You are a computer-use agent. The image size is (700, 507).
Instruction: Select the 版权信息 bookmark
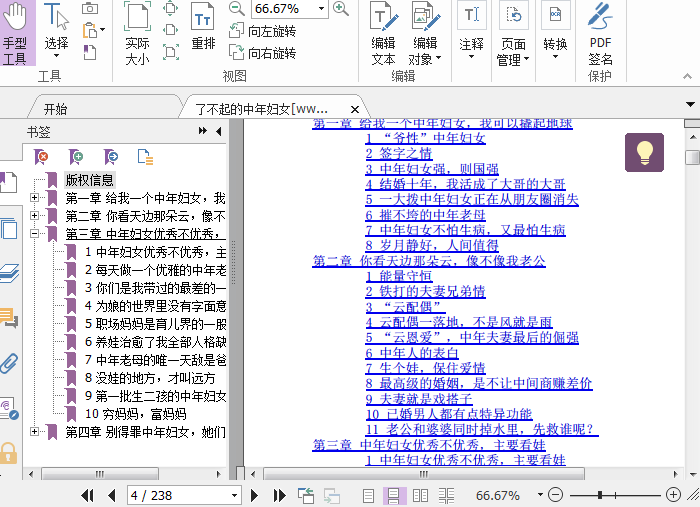pyautogui.click(x=89, y=180)
